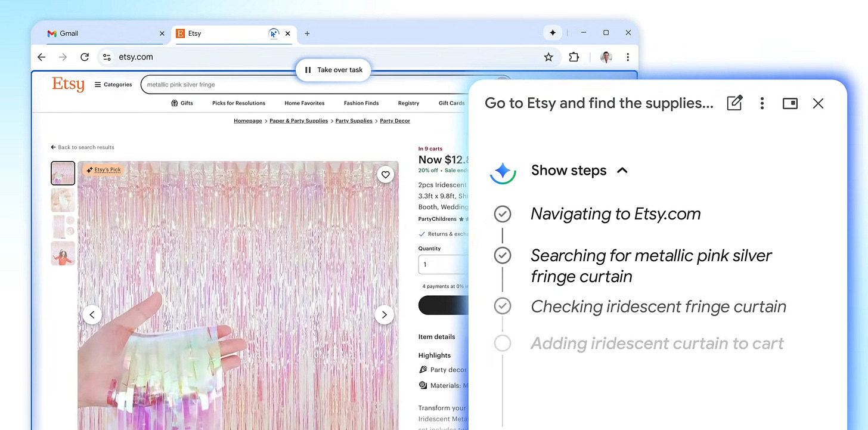The width and height of the screenshot is (868, 430).
Task: Click Etsy's Pick badge
Action: coord(104,170)
